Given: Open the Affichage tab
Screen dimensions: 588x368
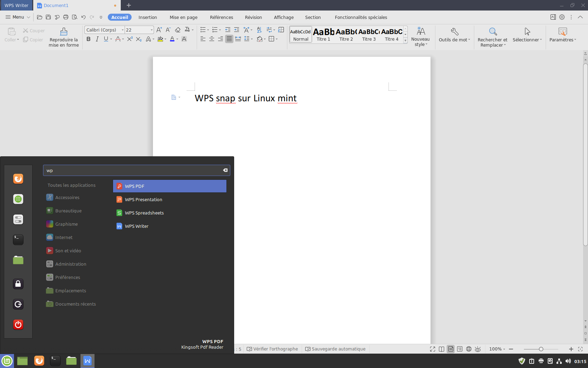Looking at the screenshot, I should [x=284, y=17].
